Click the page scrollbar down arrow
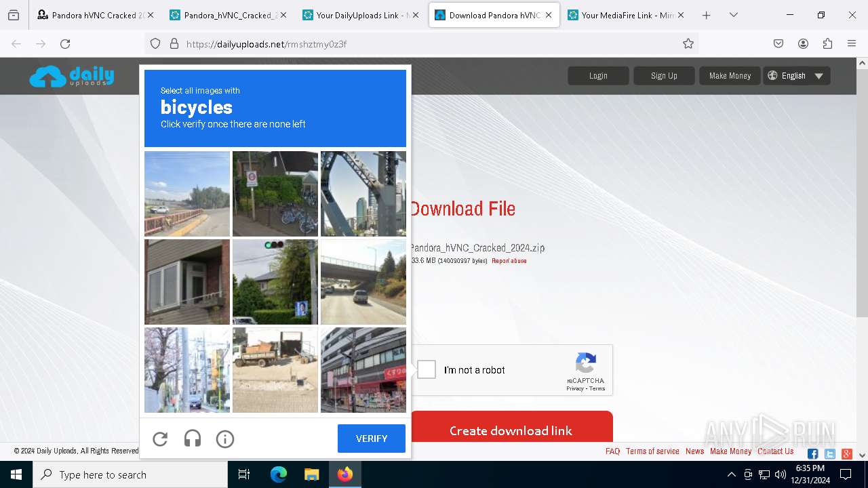This screenshot has height=488, width=868. coord(862,455)
